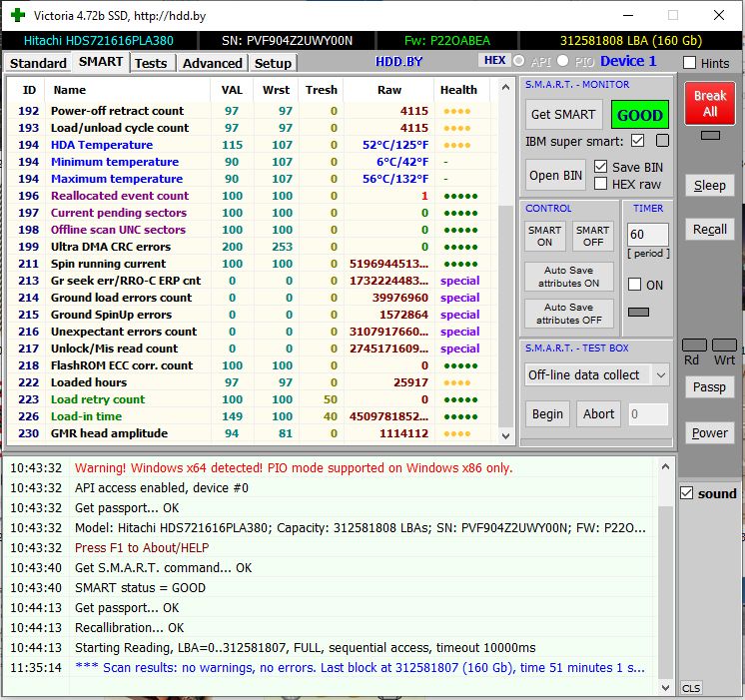Go to the Setup tab
Image resolution: width=745 pixels, height=700 pixels.
click(273, 63)
